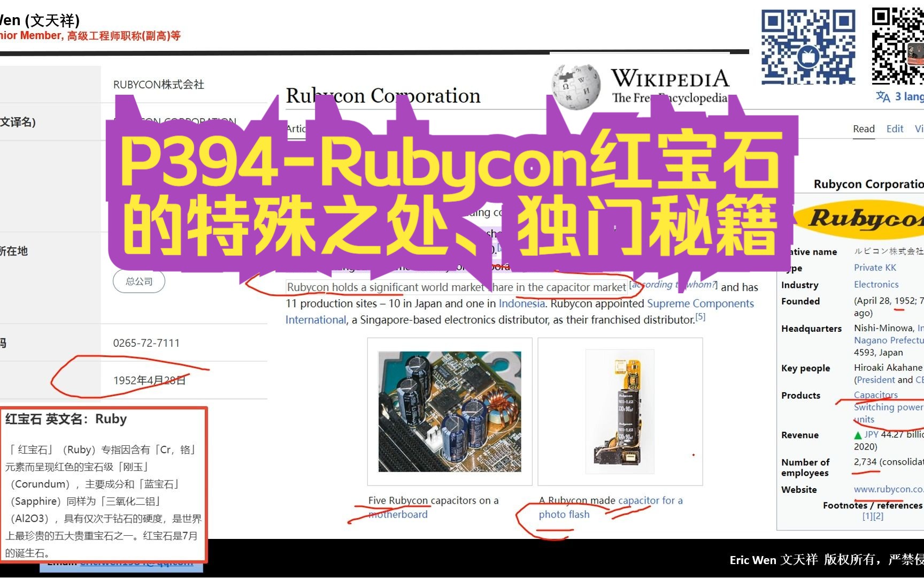Open thumbnail of capacitors on motherboard
The width and height of the screenshot is (924, 578).
[450, 412]
